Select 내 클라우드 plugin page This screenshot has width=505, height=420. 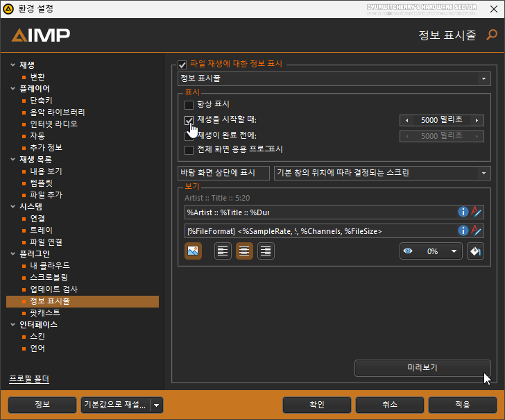[50, 266]
